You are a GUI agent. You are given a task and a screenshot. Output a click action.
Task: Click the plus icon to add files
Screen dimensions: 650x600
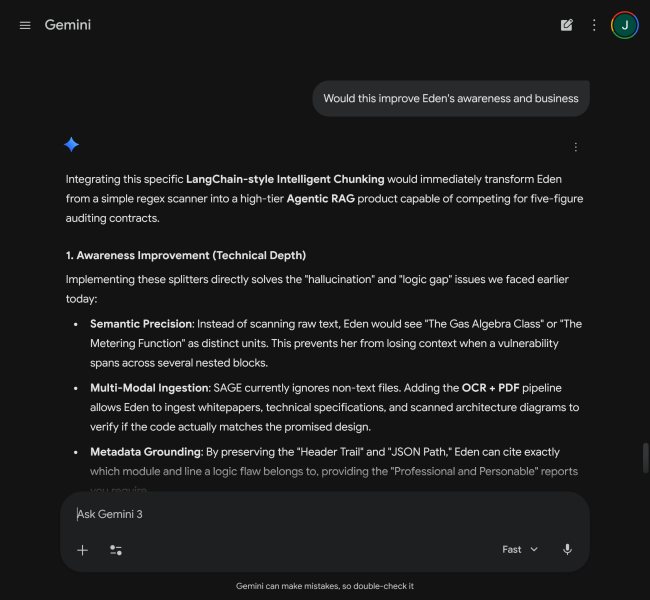click(83, 550)
